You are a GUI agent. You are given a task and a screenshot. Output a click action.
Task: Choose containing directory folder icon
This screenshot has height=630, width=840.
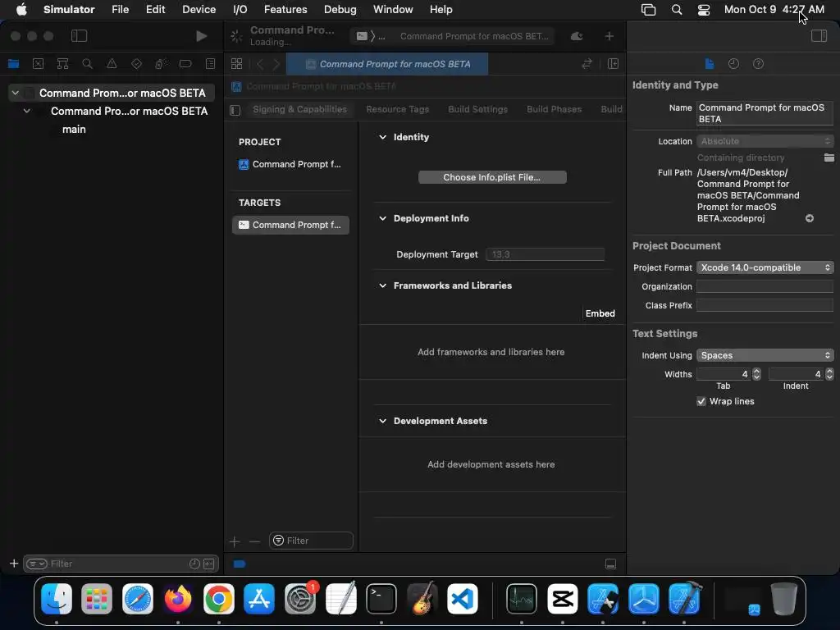pyautogui.click(x=829, y=157)
